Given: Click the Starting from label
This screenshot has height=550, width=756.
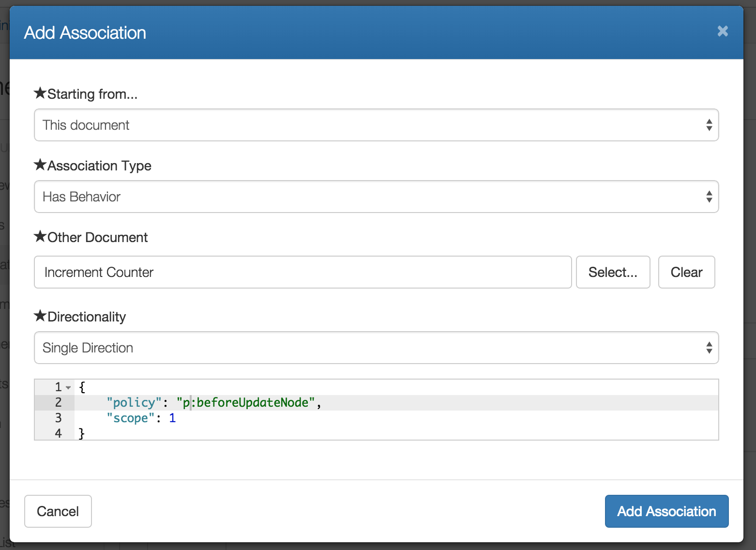Looking at the screenshot, I should pos(86,94).
